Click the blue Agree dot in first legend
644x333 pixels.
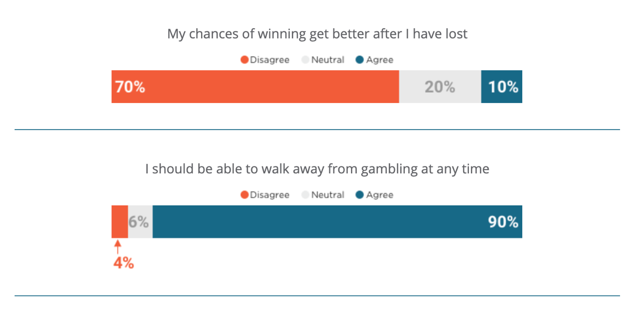(360, 60)
